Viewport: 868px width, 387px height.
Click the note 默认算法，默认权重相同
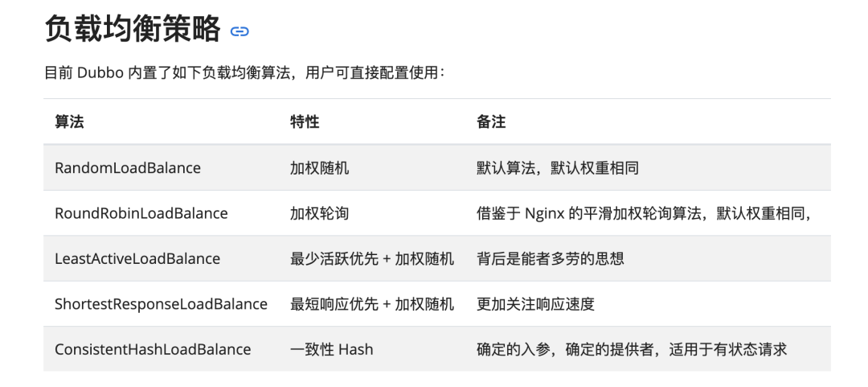[x=558, y=168]
